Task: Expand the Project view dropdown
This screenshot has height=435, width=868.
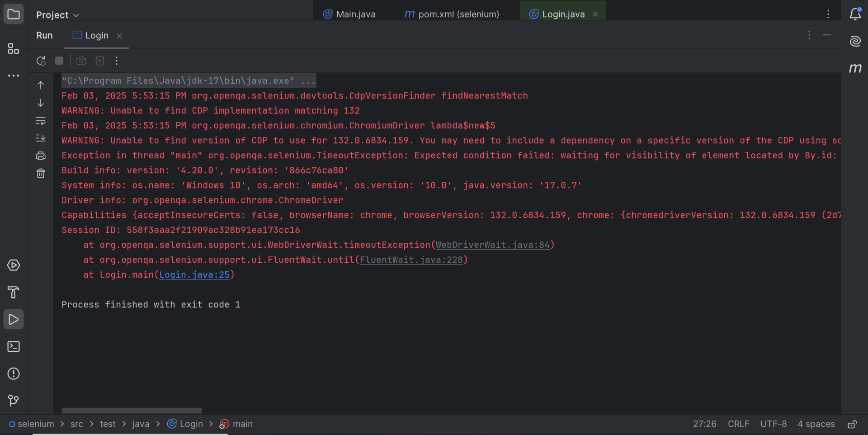Action: coord(57,15)
